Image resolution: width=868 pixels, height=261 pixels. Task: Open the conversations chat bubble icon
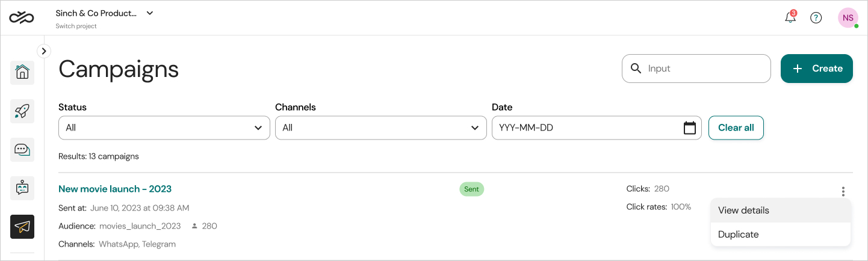22,149
